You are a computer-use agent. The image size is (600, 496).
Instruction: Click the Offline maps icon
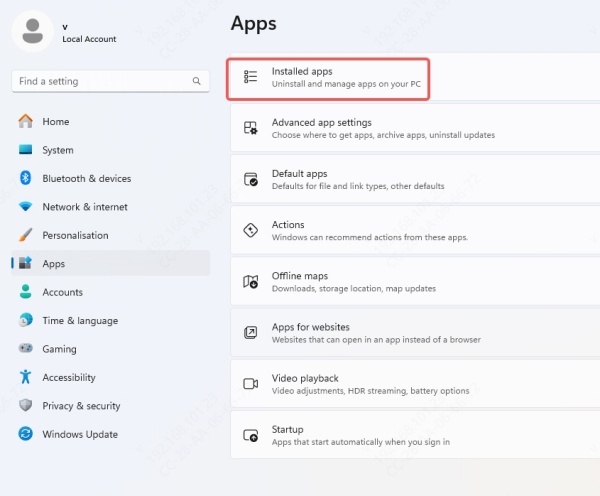tap(251, 281)
